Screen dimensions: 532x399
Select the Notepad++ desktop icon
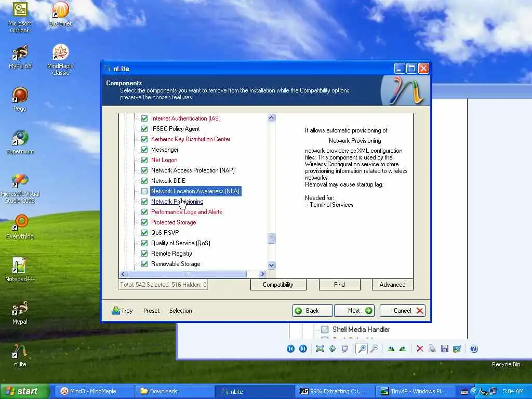pyautogui.click(x=20, y=270)
